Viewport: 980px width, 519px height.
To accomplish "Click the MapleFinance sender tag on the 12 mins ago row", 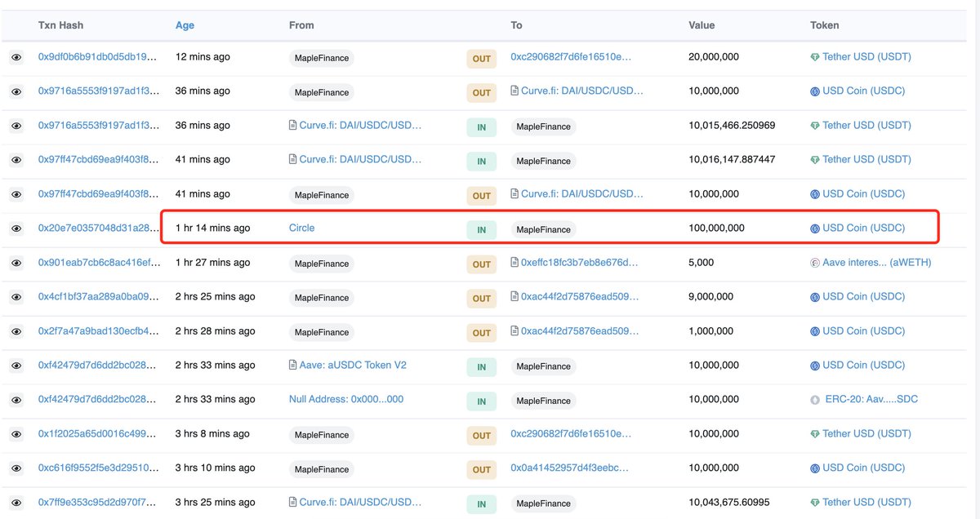I will click(322, 58).
